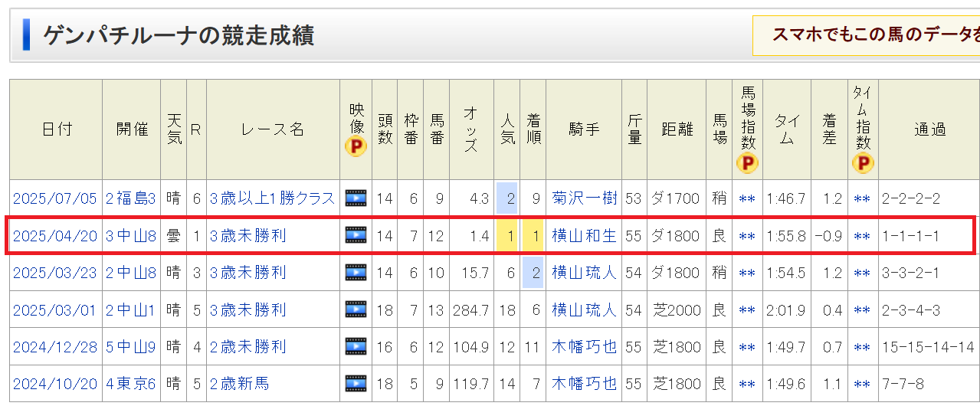Open jockey 横山琉人 in 2025/03/23 row
980x406 pixels.
585,273
